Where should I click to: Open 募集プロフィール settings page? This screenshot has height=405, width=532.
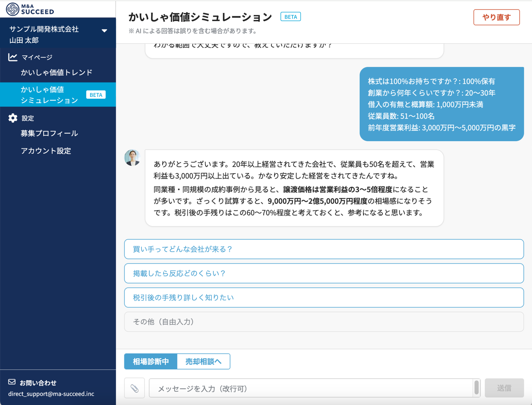tap(50, 133)
